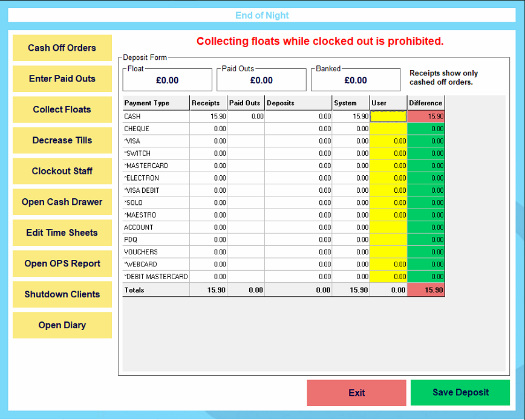
Task: Edit the *VISA DEBIT User cell
Action: (x=388, y=190)
